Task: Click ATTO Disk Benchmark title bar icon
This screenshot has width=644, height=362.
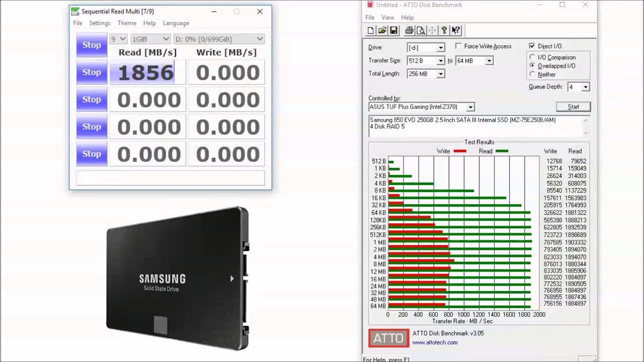Action: 370,5
